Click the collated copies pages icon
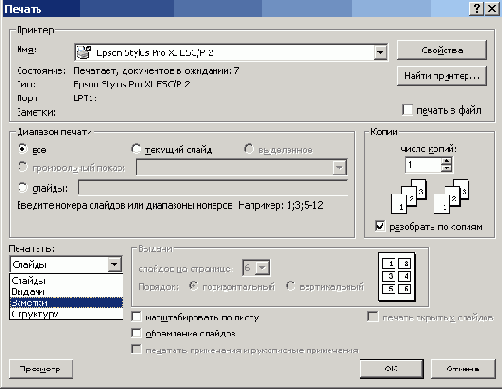The width and height of the screenshot is (502, 389). 409,196
